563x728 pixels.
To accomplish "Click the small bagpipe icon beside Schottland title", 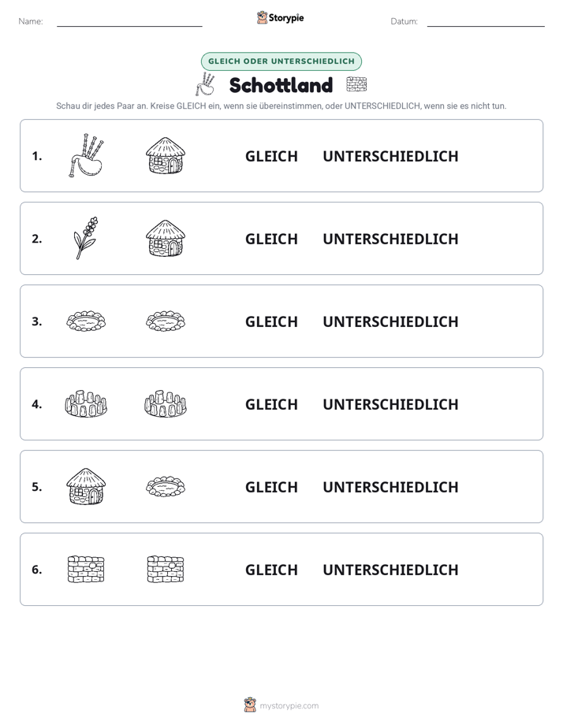I will coord(205,84).
